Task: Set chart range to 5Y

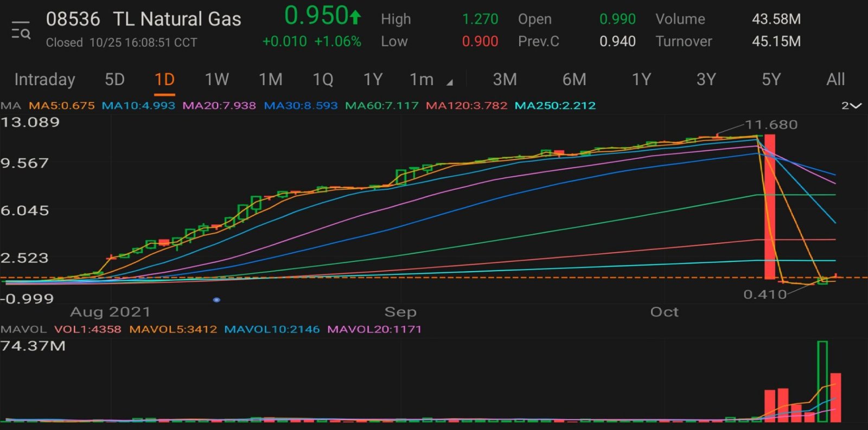Action: (x=771, y=80)
